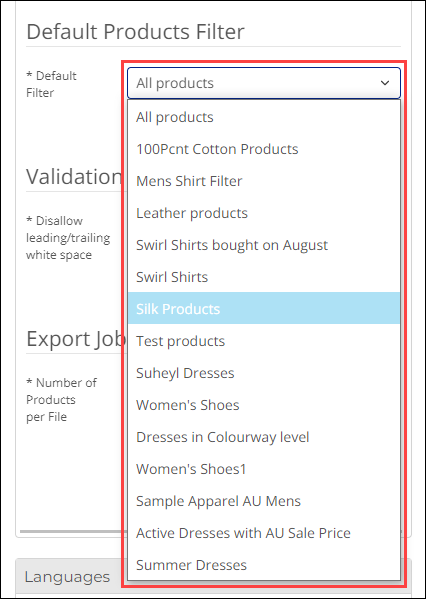Choose 100Pcnt Cotton Products filter

click(264, 149)
